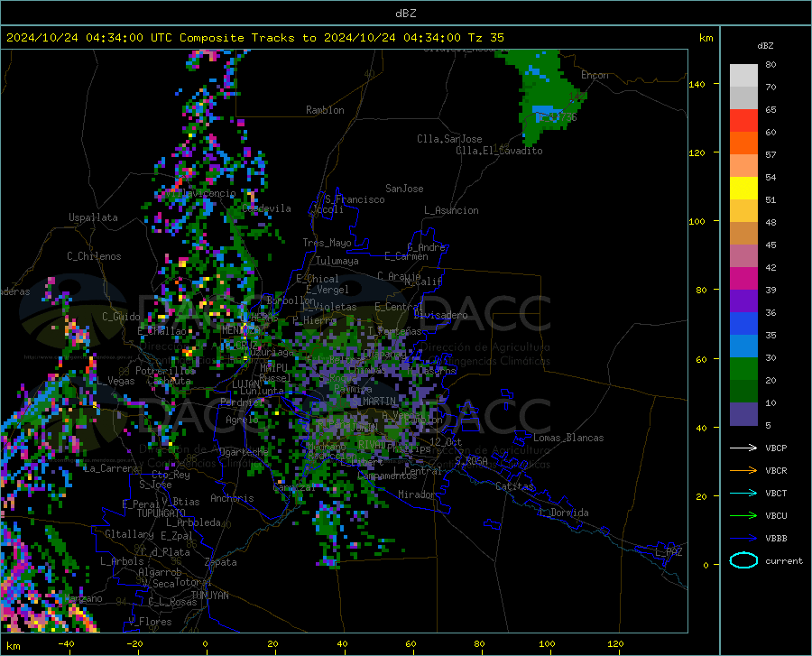This screenshot has height=656, width=812.
Task: Click the blue VBBB arrow legend icon
Action: [743, 539]
